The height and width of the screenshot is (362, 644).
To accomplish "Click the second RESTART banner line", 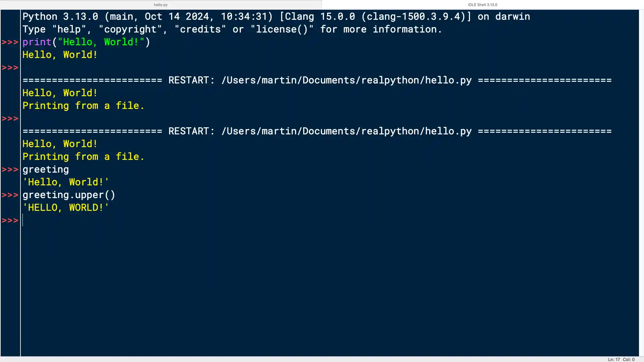I will tap(317, 131).
